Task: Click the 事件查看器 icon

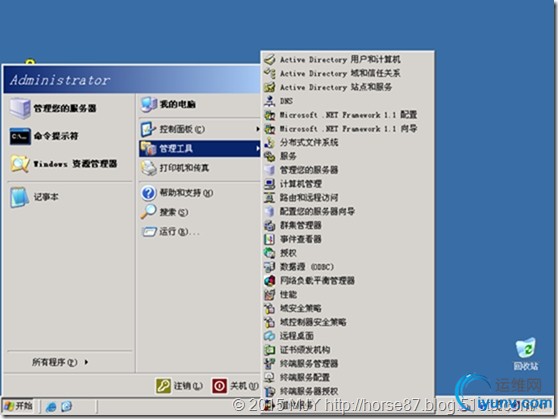Action: point(270,239)
